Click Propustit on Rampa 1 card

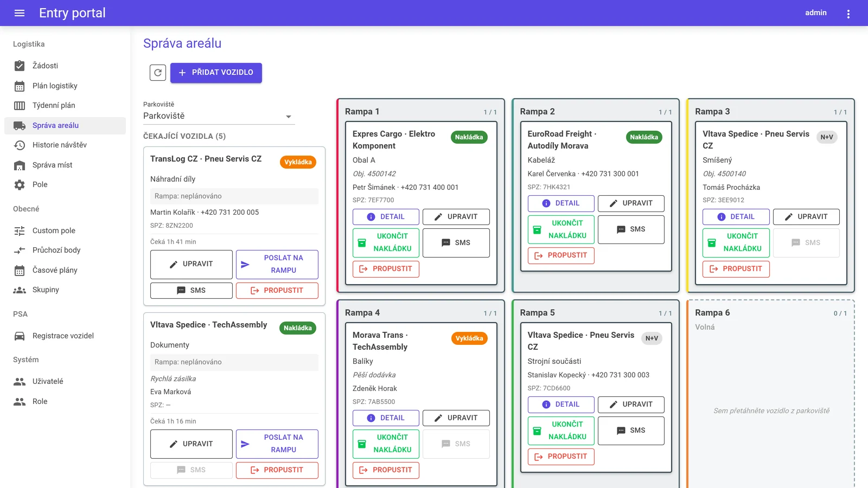(386, 269)
